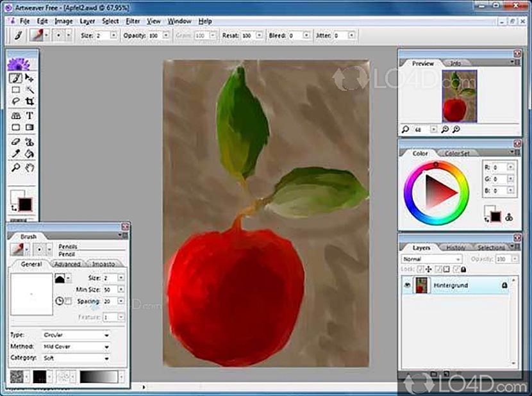532x396 pixels.
Task: Pick the Eraser tool
Action: pyautogui.click(x=16, y=141)
